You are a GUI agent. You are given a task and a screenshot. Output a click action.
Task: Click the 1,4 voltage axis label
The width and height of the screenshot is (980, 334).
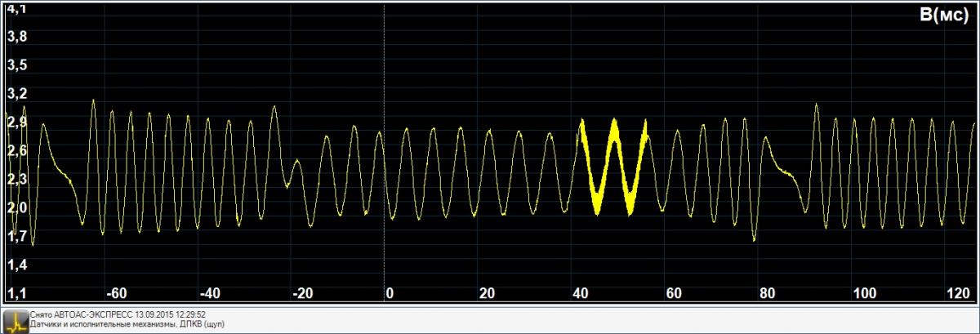(16, 265)
